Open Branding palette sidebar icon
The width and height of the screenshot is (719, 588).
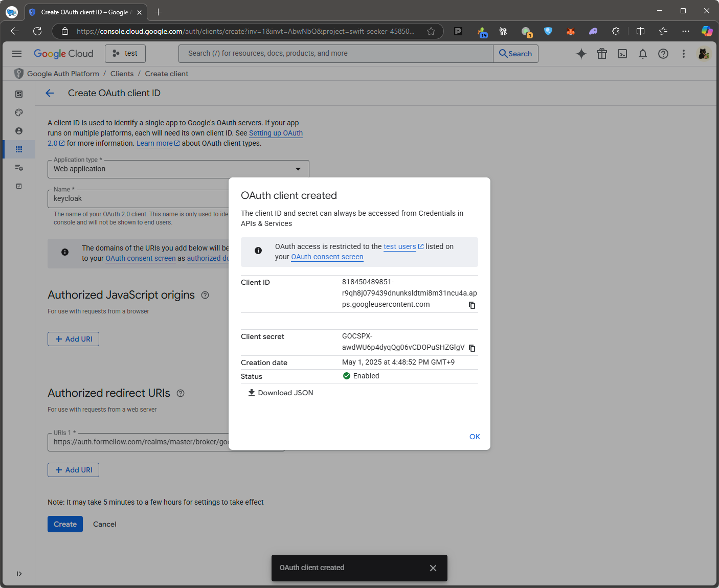[19, 112]
